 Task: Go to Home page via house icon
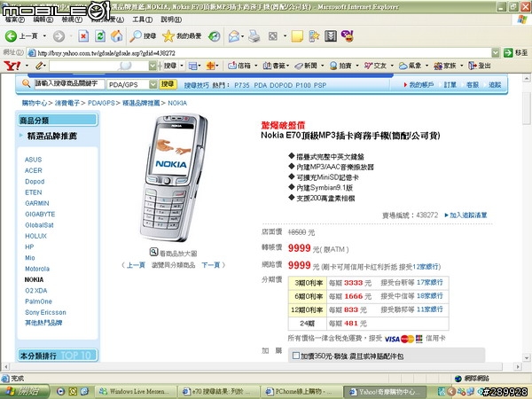(116, 36)
